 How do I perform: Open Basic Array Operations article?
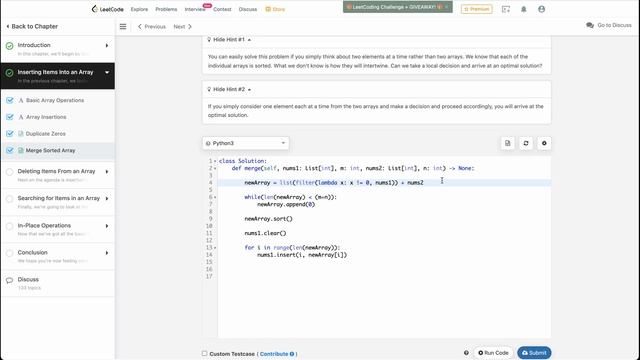(55, 100)
